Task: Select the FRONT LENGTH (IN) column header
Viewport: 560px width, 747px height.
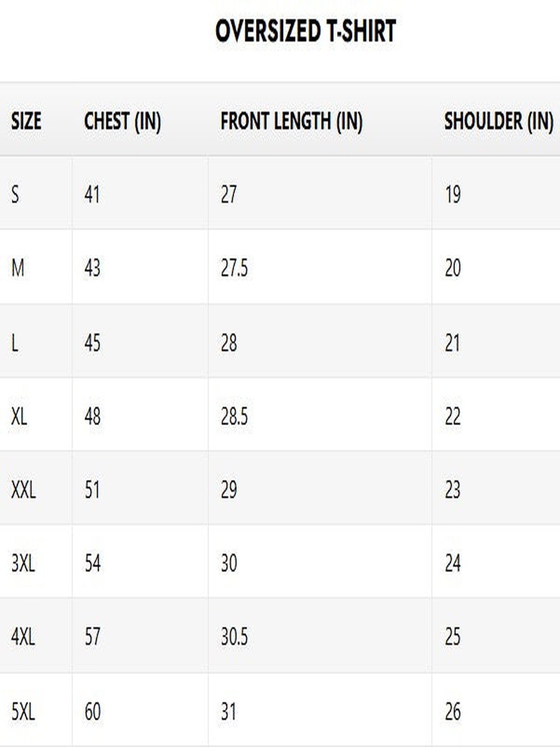Action: [x=291, y=121]
